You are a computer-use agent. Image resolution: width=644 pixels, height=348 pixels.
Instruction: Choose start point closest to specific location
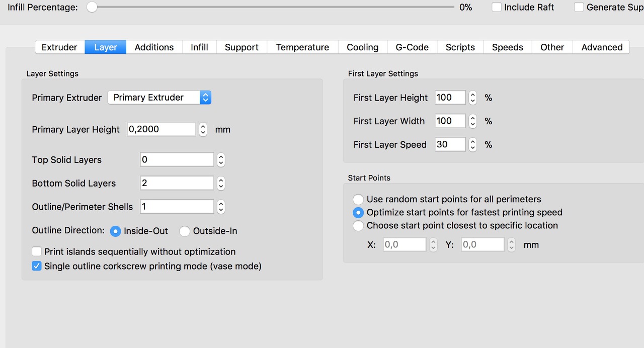point(358,226)
